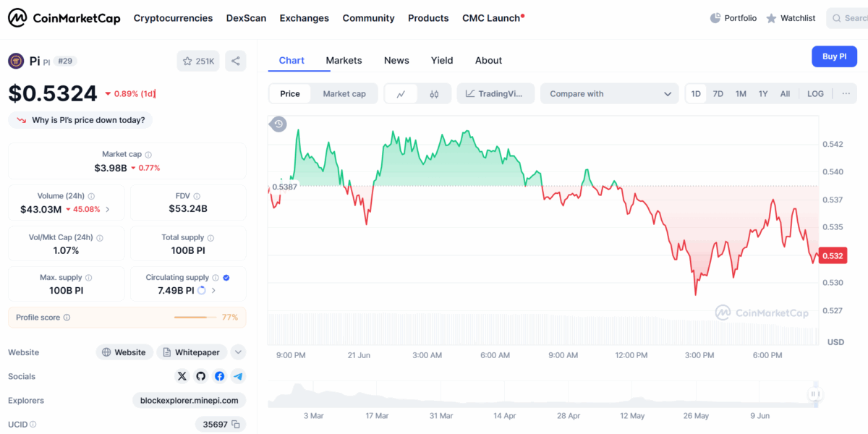Screen dimensions: 868x434
Task: Switch to the News tab
Action: [x=396, y=61]
